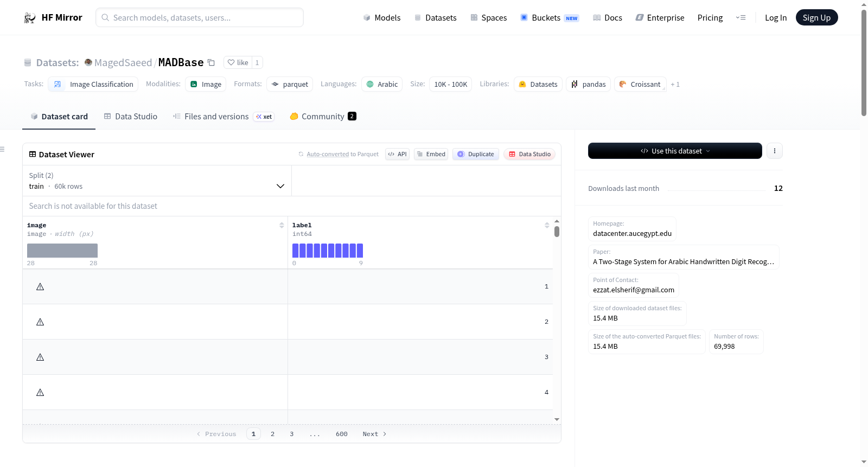This screenshot has height=467, width=868.
Task: Open the Community tab
Action: coord(323,117)
